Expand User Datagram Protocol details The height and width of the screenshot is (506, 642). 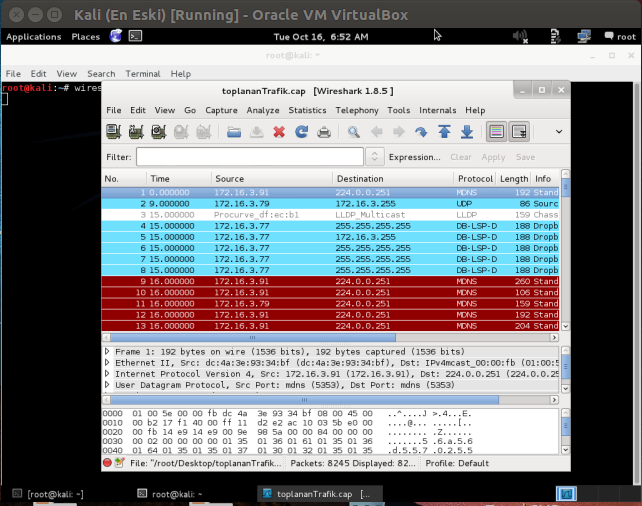(108, 384)
